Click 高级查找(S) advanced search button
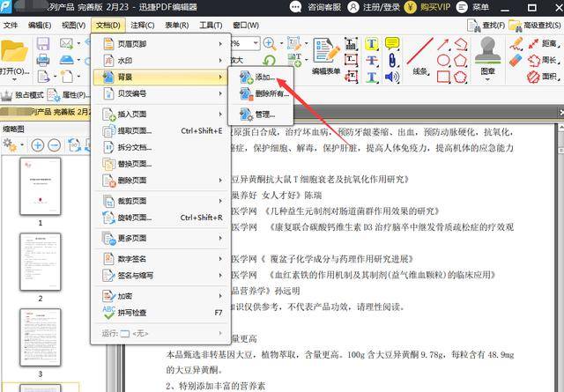 coord(535,26)
